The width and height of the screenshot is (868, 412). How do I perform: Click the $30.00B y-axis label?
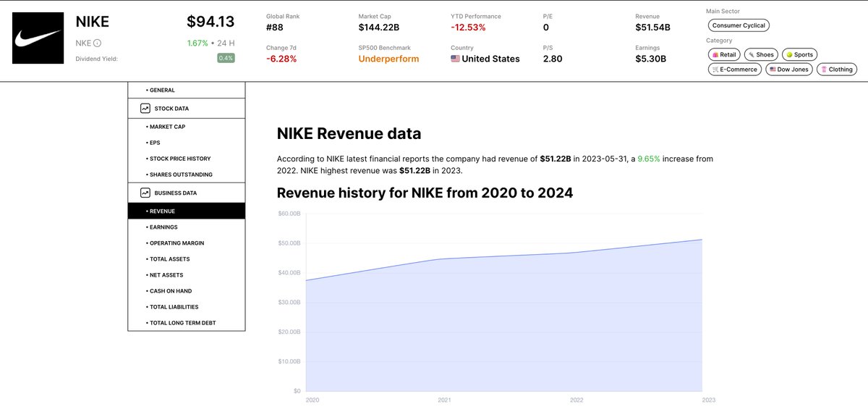(289, 302)
